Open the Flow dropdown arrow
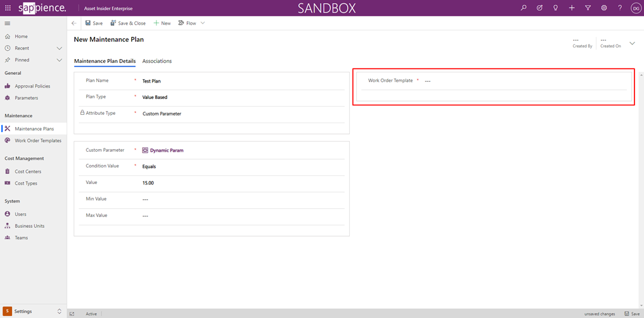The height and width of the screenshot is (318, 644). (x=203, y=23)
